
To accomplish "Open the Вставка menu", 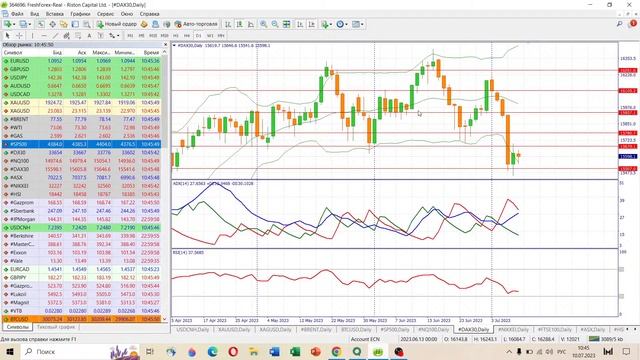I will tap(54, 14).
